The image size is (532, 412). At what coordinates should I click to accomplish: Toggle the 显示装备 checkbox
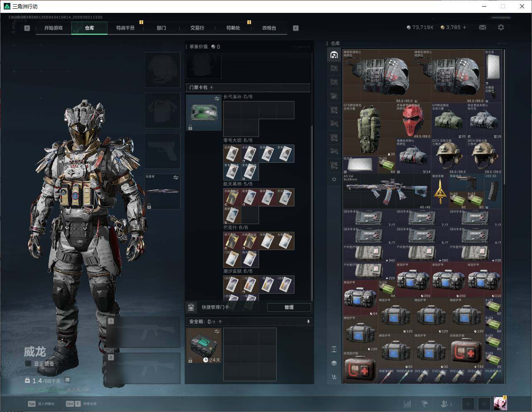tap(28, 363)
